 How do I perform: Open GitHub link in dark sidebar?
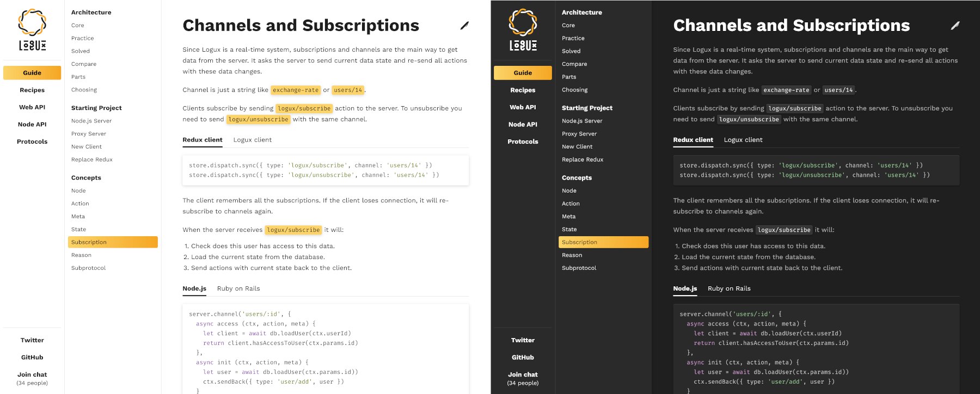click(523, 358)
